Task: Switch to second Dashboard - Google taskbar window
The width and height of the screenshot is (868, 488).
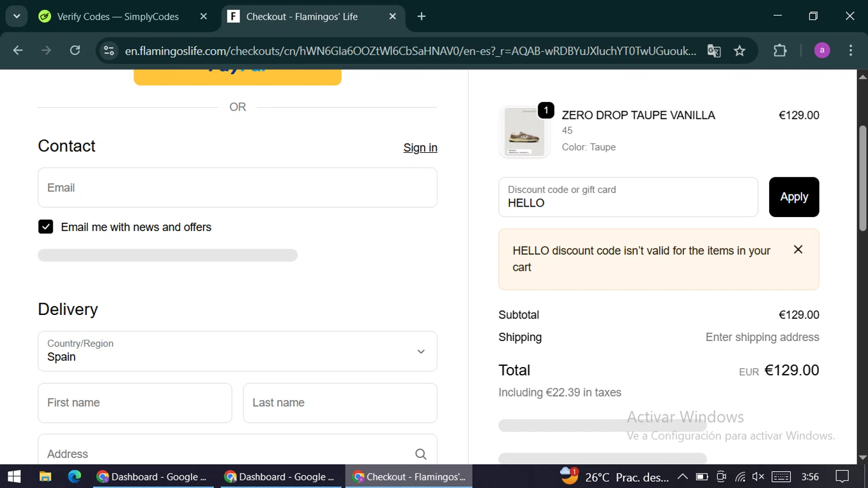Action: click(281, 476)
